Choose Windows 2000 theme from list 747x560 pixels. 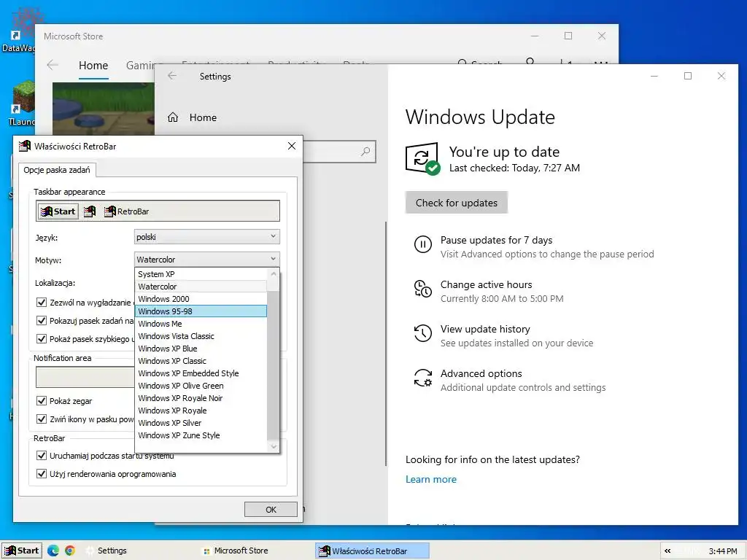[x=201, y=298]
